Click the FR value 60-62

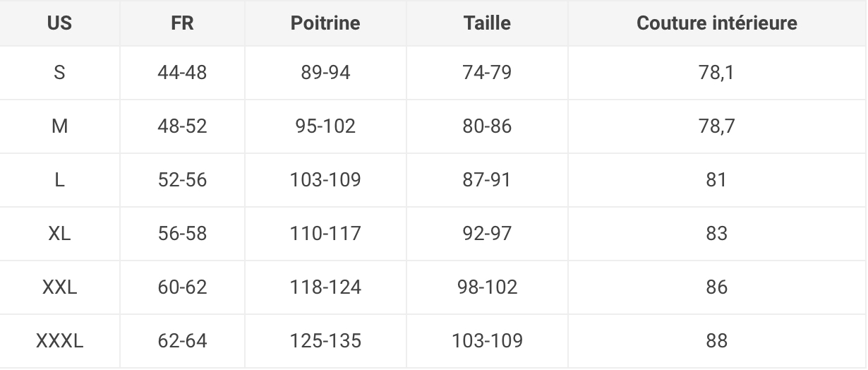pos(182,287)
